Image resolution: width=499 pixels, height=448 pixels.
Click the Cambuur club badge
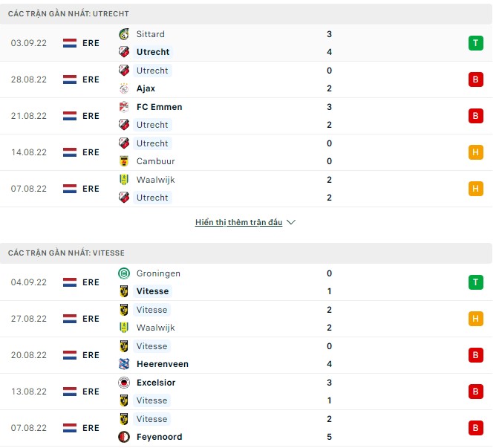(x=124, y=161)
